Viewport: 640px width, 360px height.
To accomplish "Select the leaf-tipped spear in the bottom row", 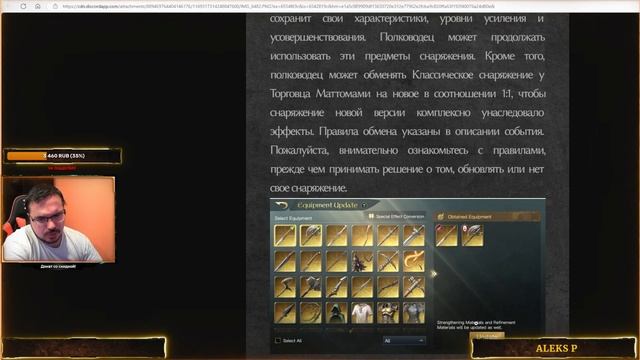I will 285,313.
